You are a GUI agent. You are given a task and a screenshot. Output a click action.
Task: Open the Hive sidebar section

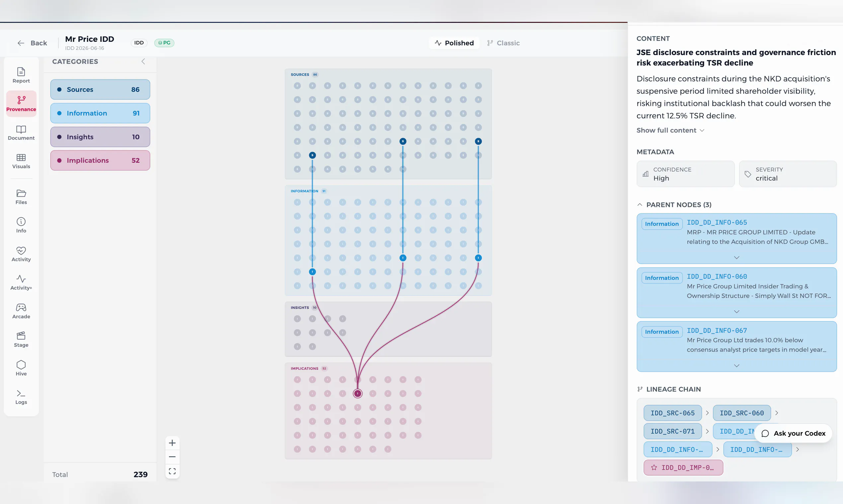[21, 368]
